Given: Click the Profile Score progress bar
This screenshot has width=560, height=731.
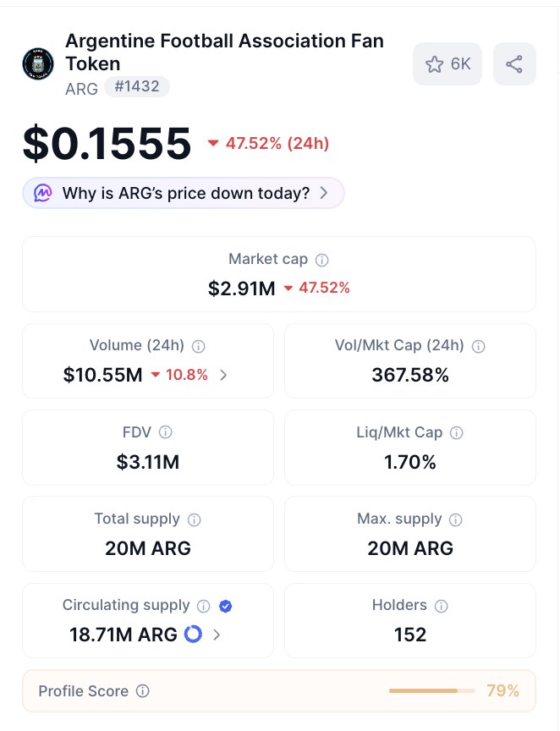Looking at the screenshot, I should pos(432,691).
